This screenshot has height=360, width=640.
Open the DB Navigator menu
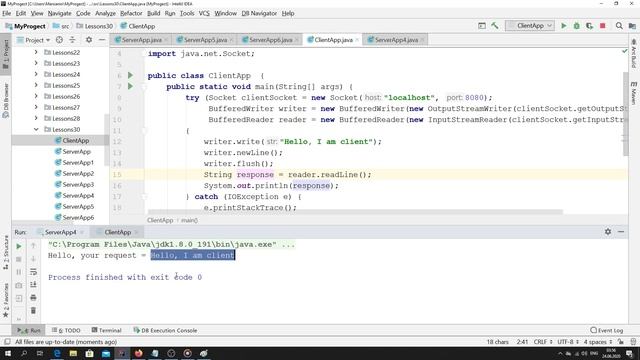[259, 13]
